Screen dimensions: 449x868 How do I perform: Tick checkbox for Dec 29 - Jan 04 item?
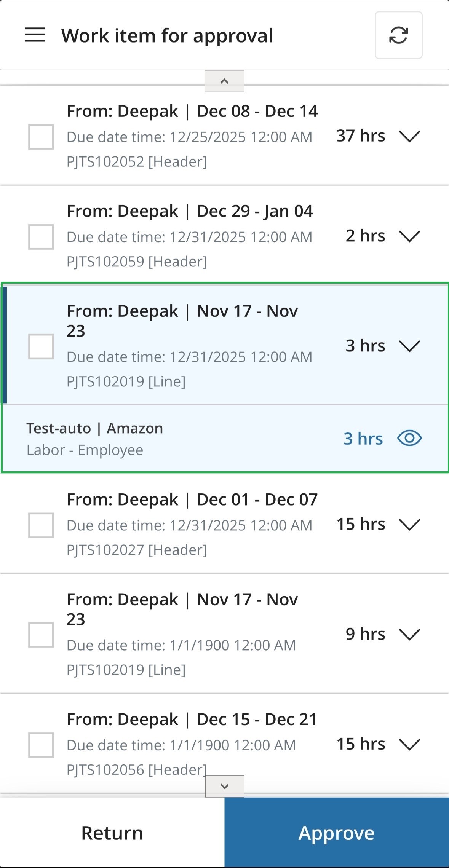[41, 237]
